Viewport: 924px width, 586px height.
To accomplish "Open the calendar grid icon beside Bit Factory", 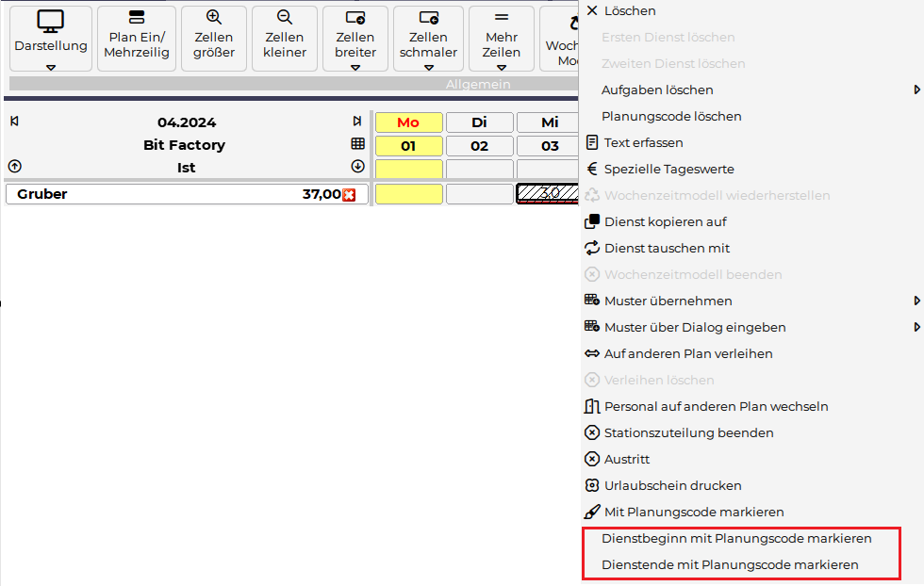I will coord(357,144).
